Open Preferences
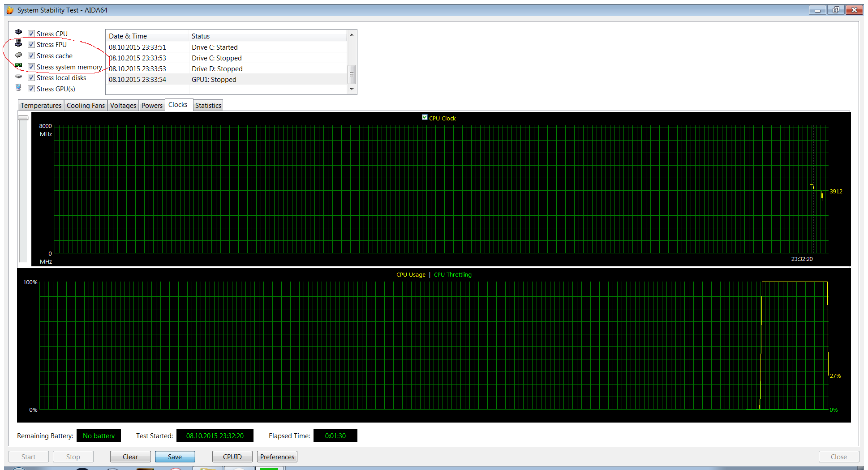The width and height of the screenshot is (868, 470). pos(277,457)
